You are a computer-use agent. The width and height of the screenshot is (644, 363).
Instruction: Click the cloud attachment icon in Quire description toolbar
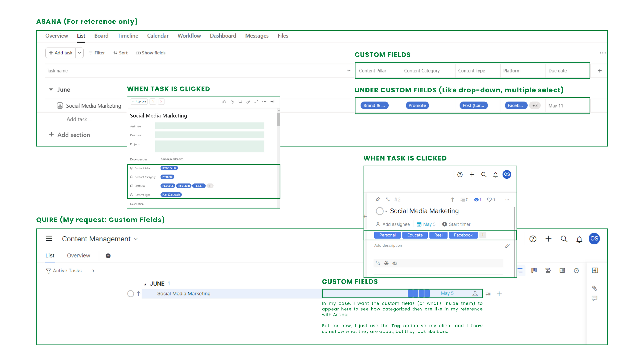click(x=395, y=263)
